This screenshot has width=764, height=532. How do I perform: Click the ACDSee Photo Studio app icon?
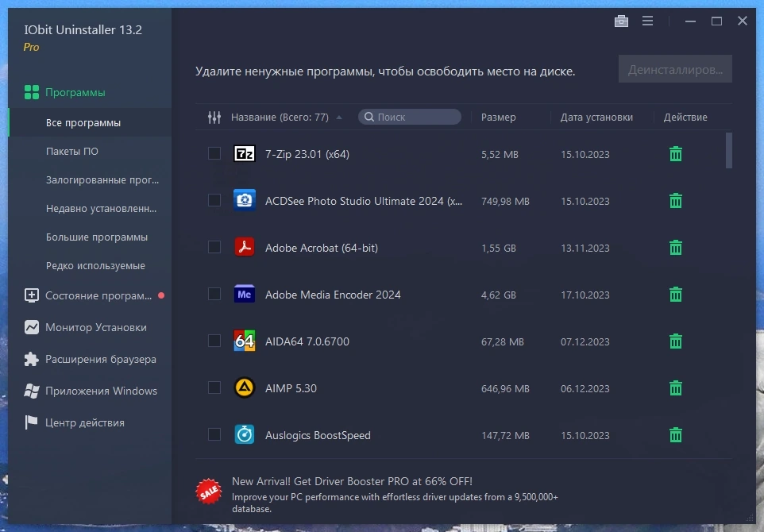click(x=244, y=201)
